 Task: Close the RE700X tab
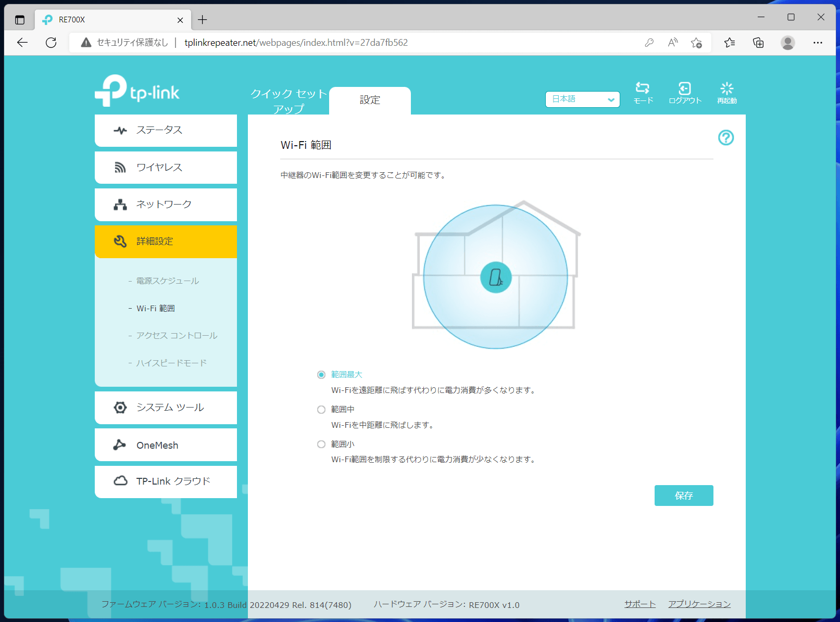click(x=180, y=20)
